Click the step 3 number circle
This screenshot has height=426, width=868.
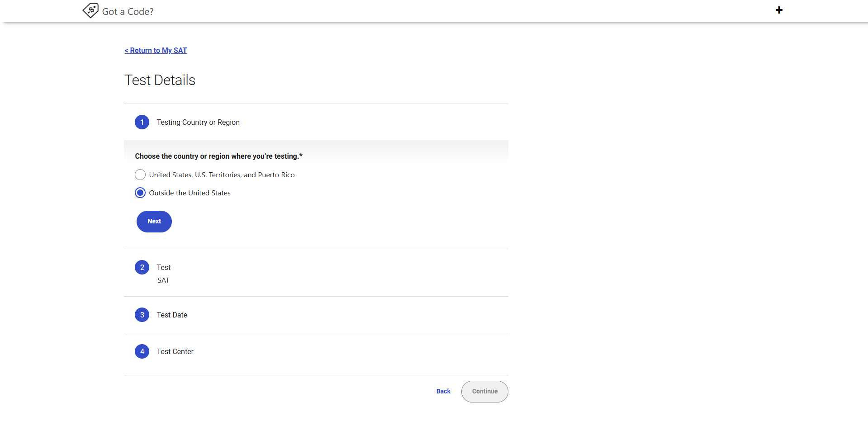142,315
